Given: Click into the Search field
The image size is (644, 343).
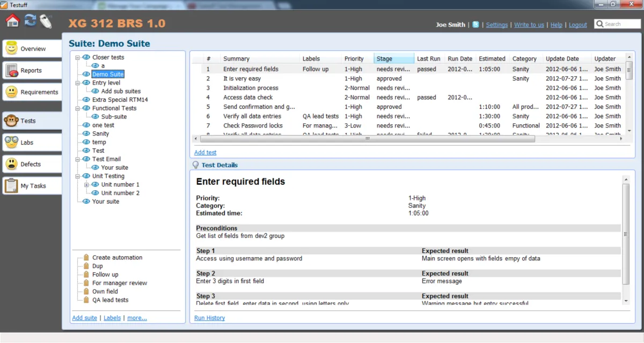Looking at the screenshot, I should pos(617,24).
